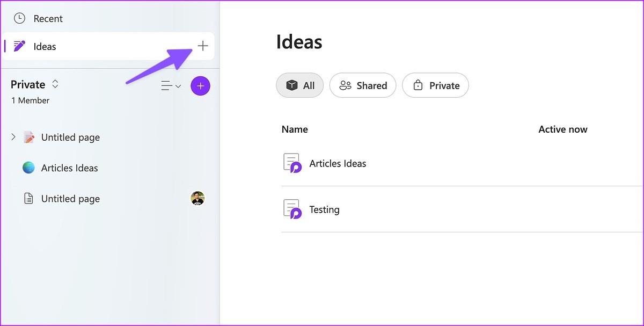Screen dimensions: 644x326
Task: Click the user avatar beside Untitled page
Action: (x=197, y=199)
